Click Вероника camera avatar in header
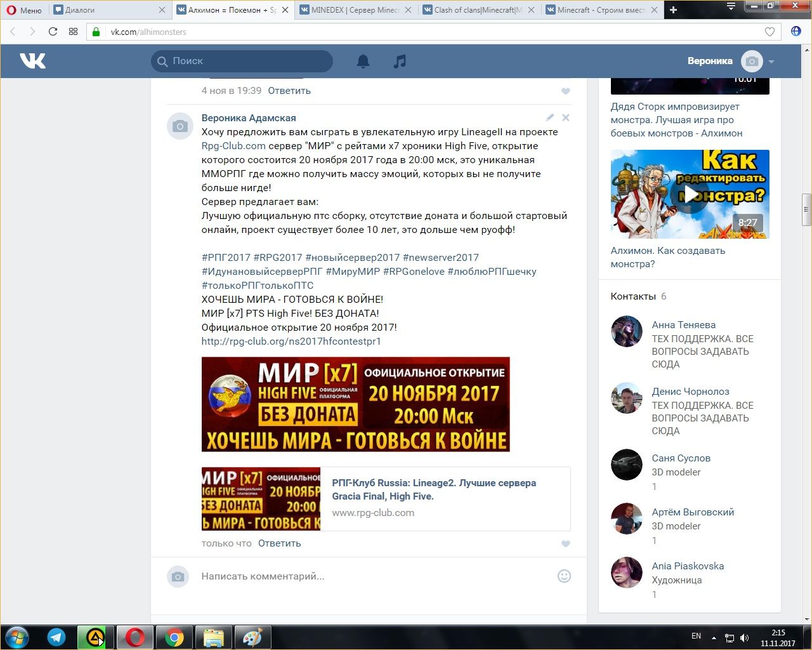 click(x=752, y=61)
